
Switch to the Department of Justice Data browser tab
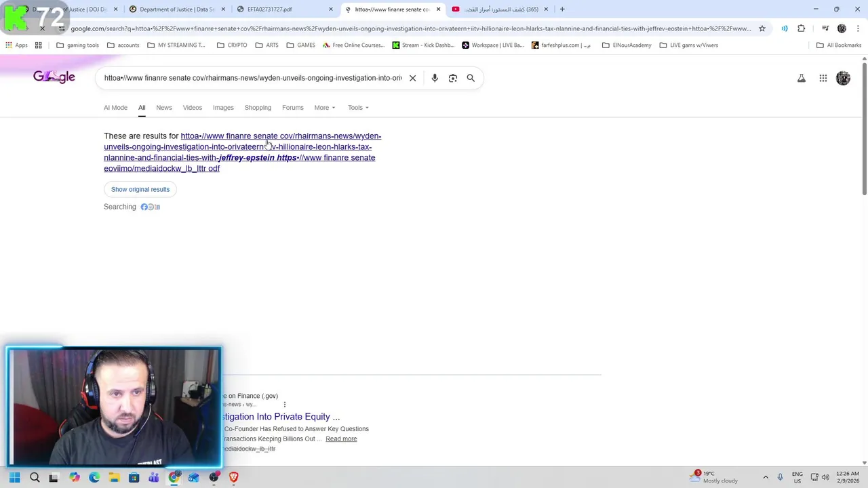tap(176, 9)
